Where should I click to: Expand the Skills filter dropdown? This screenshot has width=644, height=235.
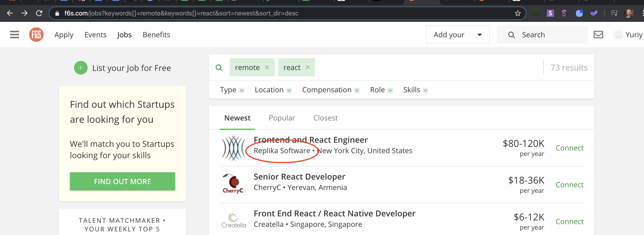[x=415, y=90]
